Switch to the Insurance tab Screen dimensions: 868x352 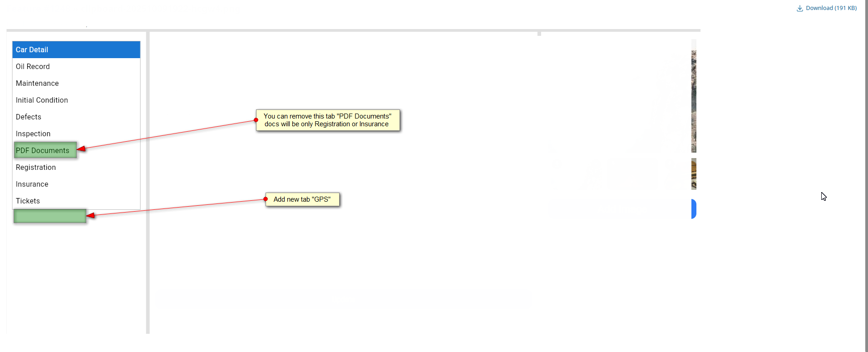[x=32, y=184]
